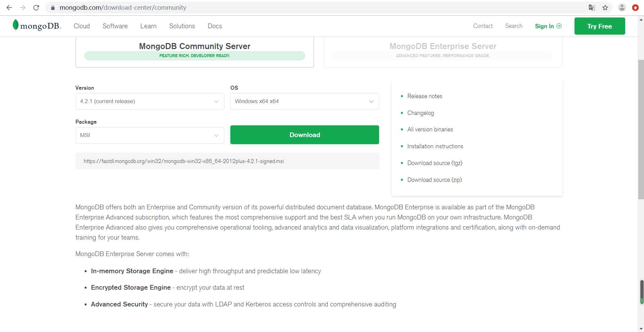Viewport: 644px width, 332px height.
Task: Click the red extension update icon
Action: coord(635,7)
